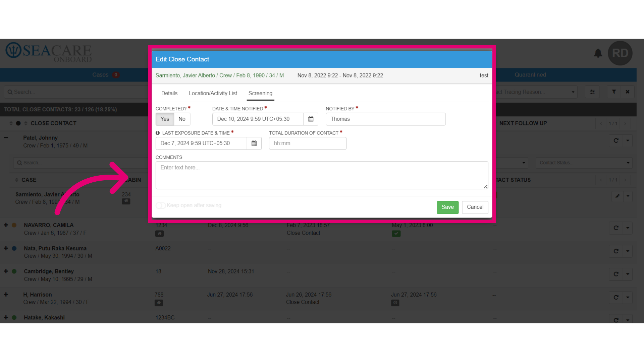The image size is (644, 362).
Task: Click the Last Exposure Date & Time field
Action: pyautogui.click(x=201, y=143)
